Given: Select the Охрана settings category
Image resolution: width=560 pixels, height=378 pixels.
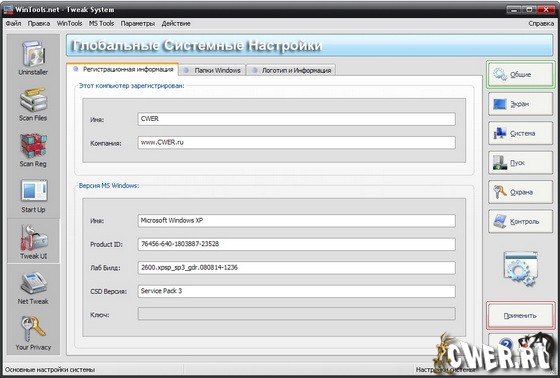Looking at the screenshot, I should pyautogui.click(x=520, y=192).
